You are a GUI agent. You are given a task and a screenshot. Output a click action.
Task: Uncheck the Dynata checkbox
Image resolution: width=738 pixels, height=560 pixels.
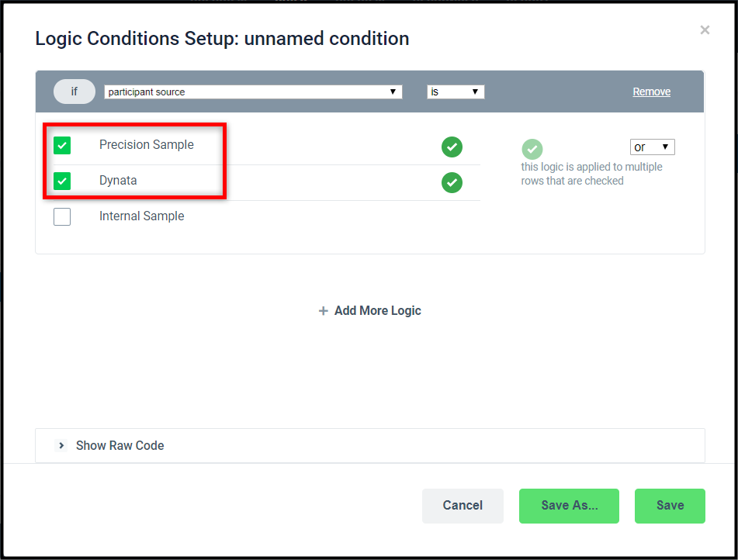[62, 181]
